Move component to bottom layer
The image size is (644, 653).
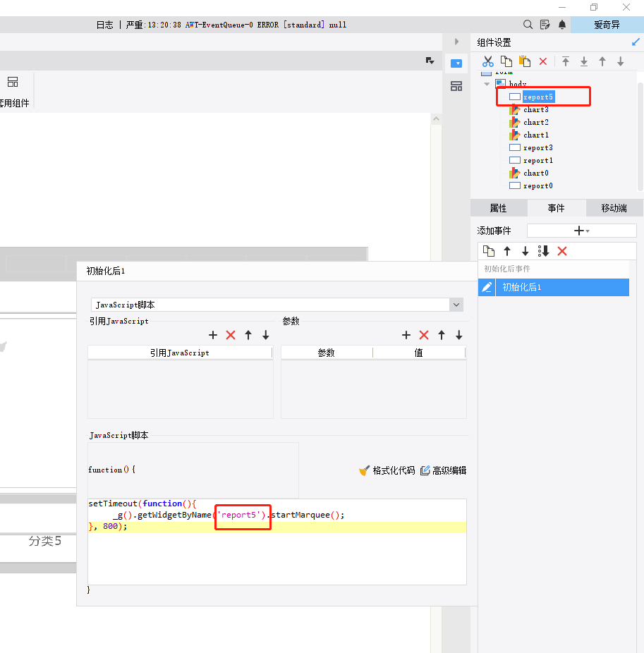pyautogui.click(x=584, y=61)
